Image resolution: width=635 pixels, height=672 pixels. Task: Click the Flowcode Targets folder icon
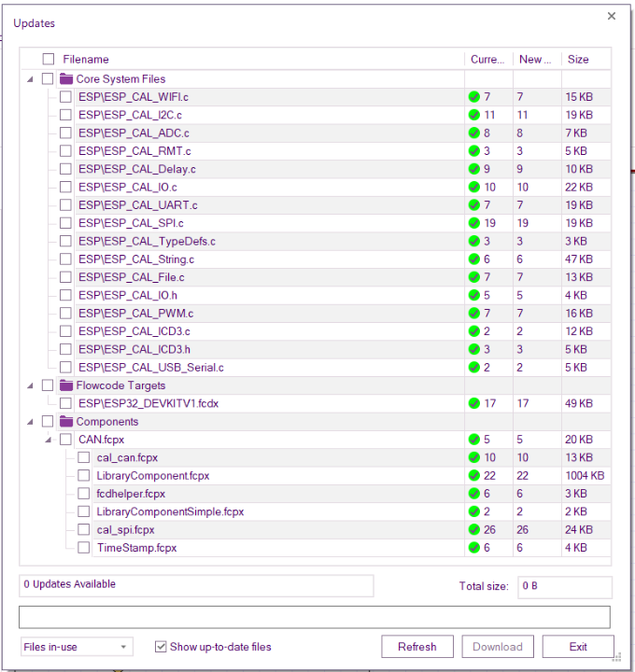coord(66,385)
